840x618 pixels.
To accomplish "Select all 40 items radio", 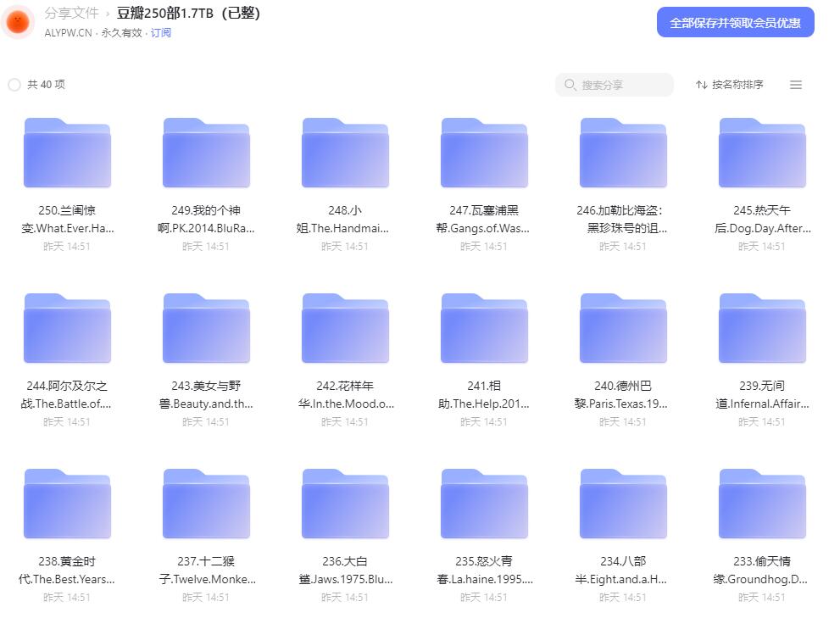I will click(x=14, y=85).
